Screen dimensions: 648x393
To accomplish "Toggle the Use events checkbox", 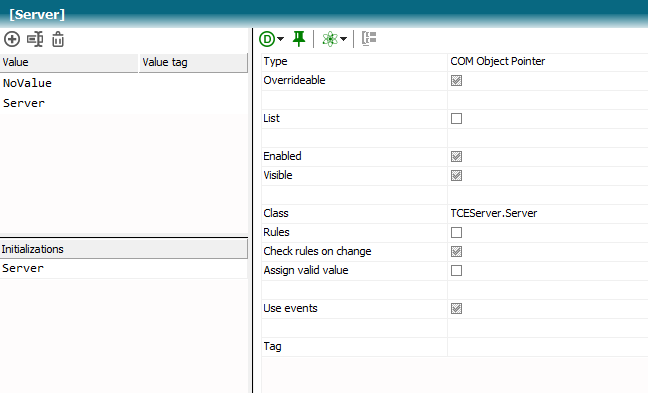I will [x=456, y=309].
